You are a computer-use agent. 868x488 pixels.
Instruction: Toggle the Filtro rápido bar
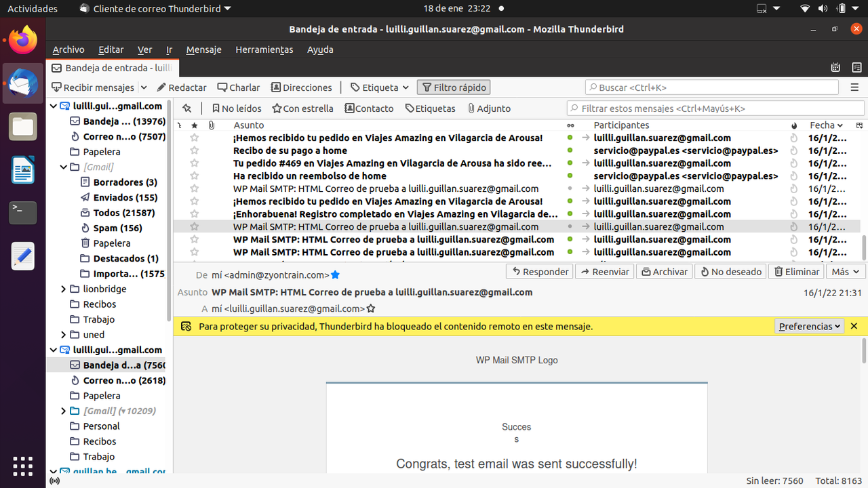pos(454,87)
